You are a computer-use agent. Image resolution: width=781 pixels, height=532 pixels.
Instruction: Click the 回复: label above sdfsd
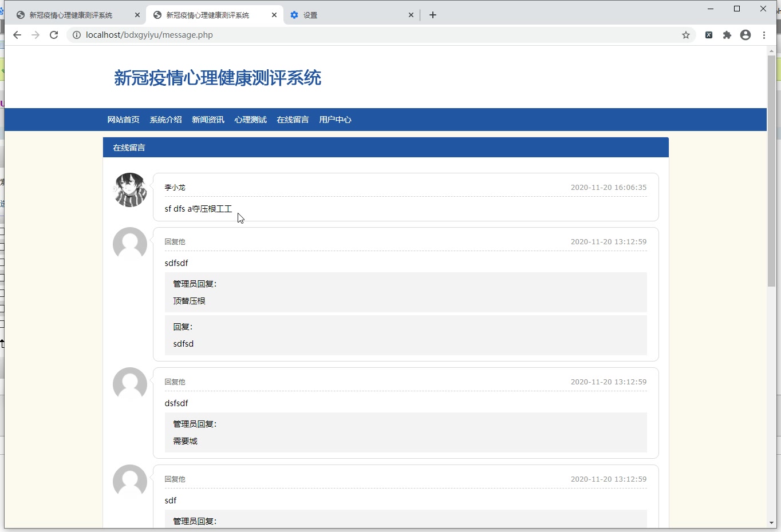pos(183,327)
